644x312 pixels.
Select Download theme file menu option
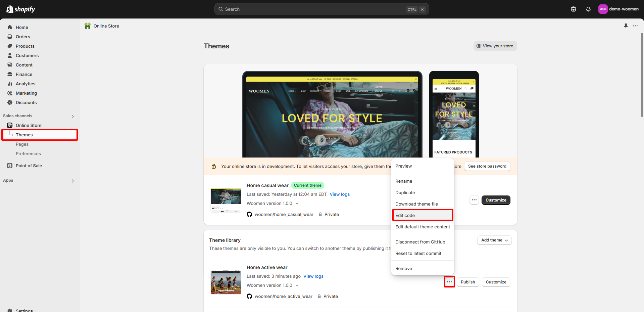coord(416,204)
